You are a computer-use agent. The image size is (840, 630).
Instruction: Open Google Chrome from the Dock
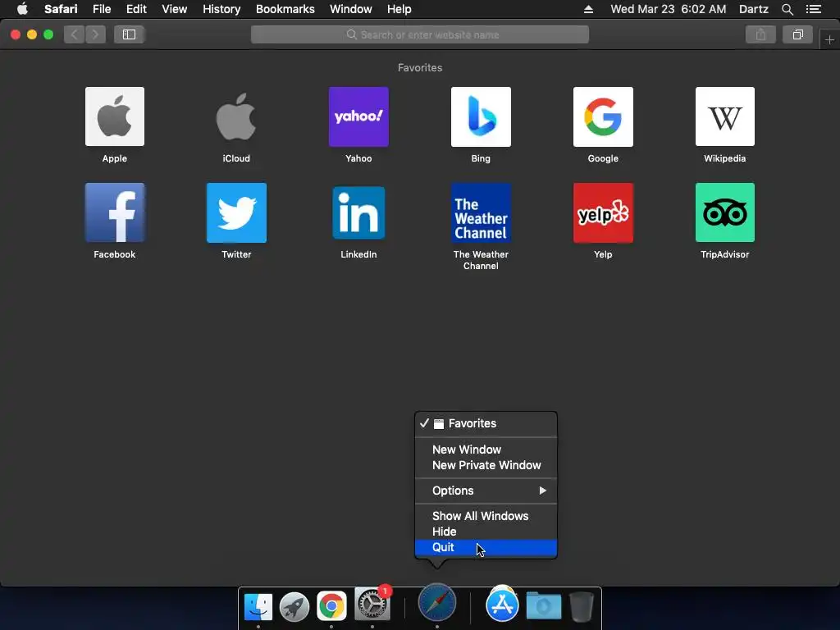(331, 606)
